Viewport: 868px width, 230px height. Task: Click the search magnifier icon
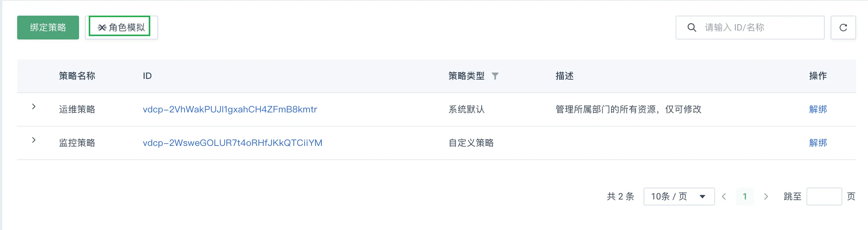(692, 28)
